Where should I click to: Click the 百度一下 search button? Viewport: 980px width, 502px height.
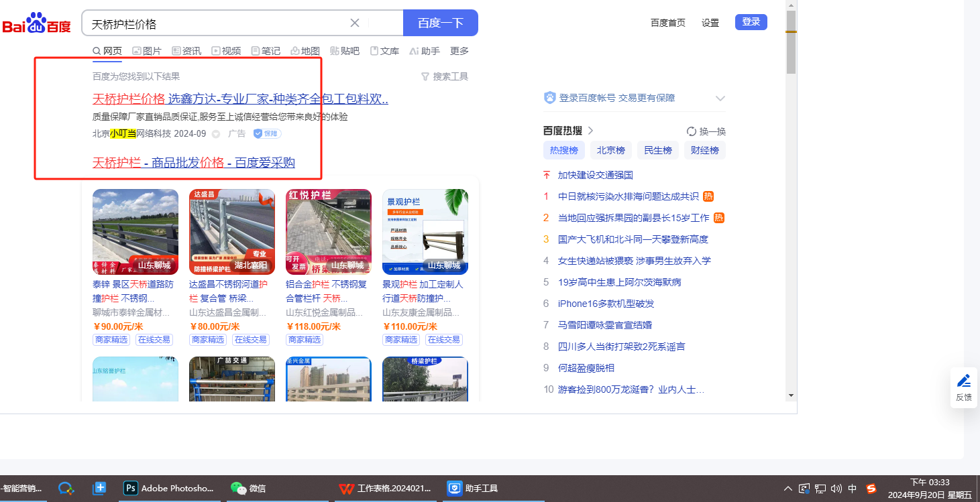click(x=440, y=23)
